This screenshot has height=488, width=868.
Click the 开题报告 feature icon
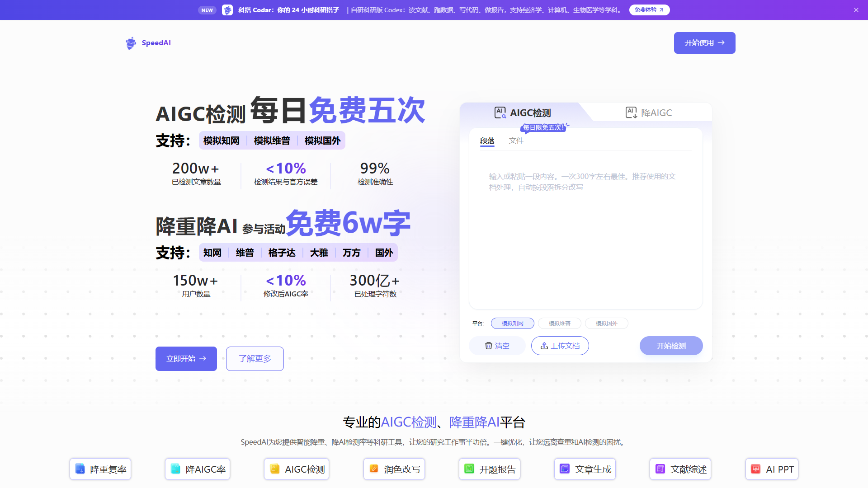[469, 469]
